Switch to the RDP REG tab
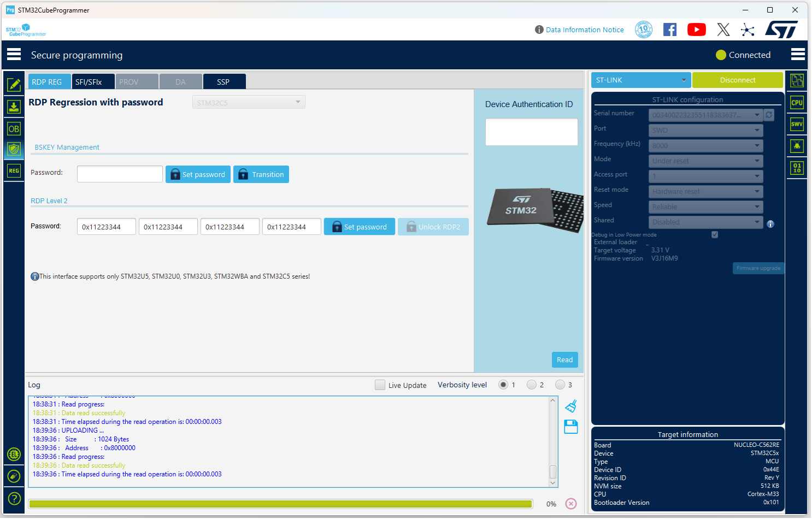Viewport: 812px width, 519px height. point(50,81)
